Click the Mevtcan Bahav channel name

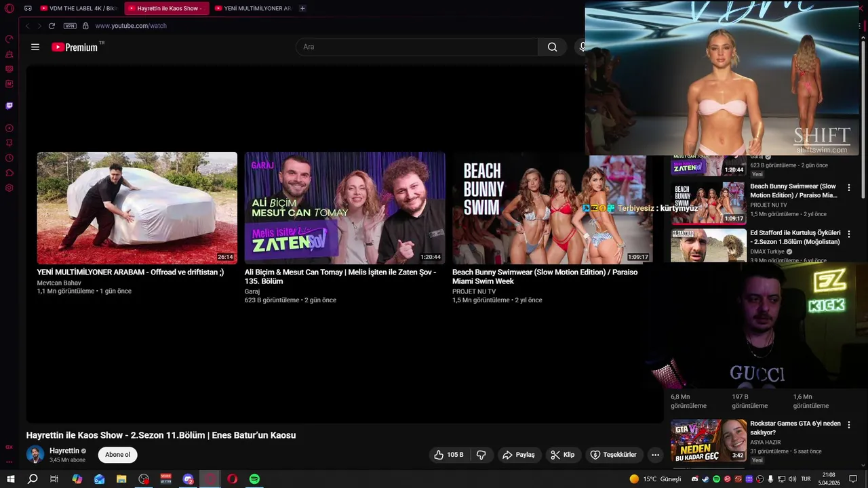tap(59, 283)
